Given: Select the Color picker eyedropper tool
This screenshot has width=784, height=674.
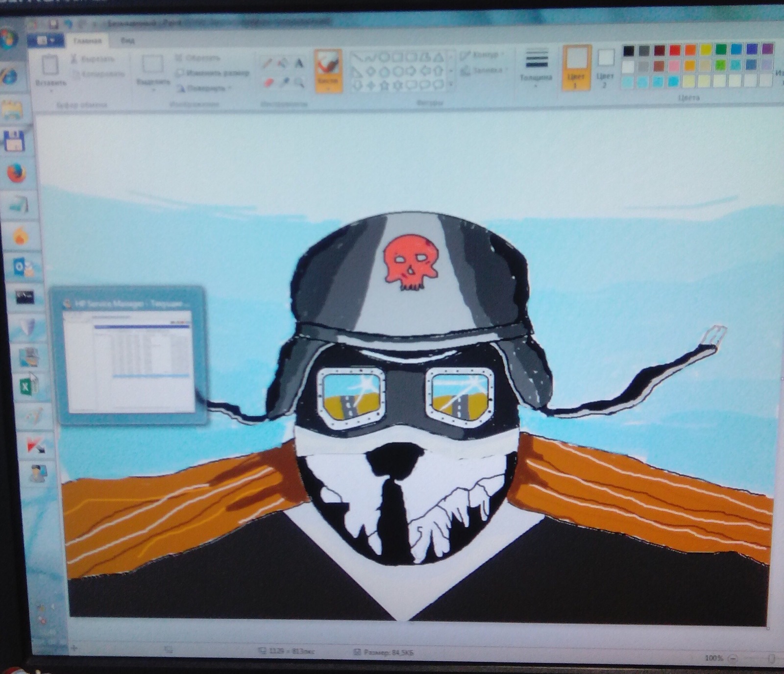Looking at the screenshot, I should pos(284,82).
